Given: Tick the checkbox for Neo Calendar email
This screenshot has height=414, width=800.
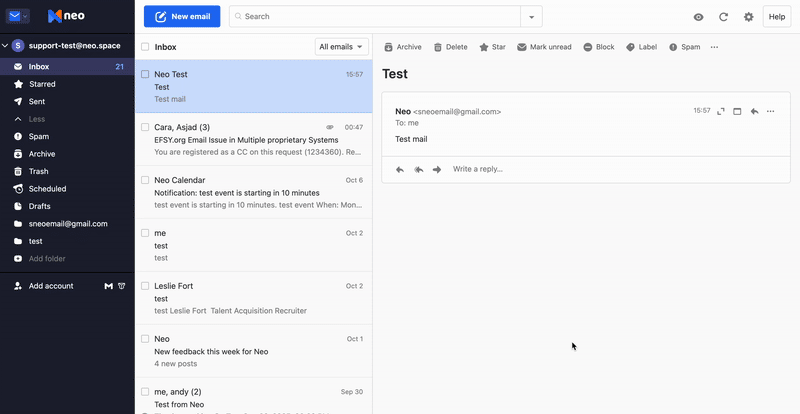Looking at the screenshot, I should click(145, 180).
